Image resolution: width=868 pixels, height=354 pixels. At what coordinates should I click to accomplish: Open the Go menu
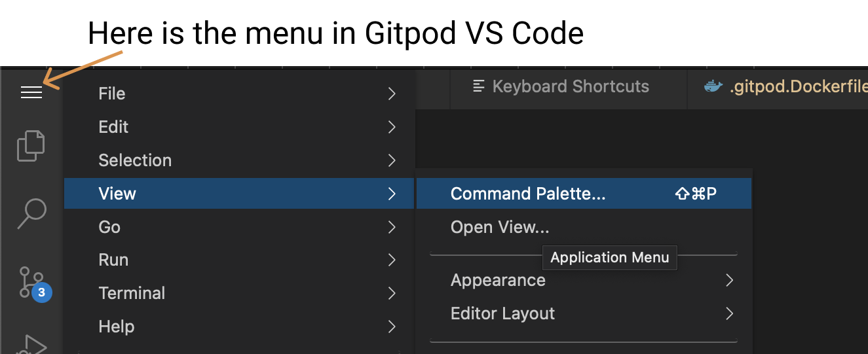tap(109, 227)
